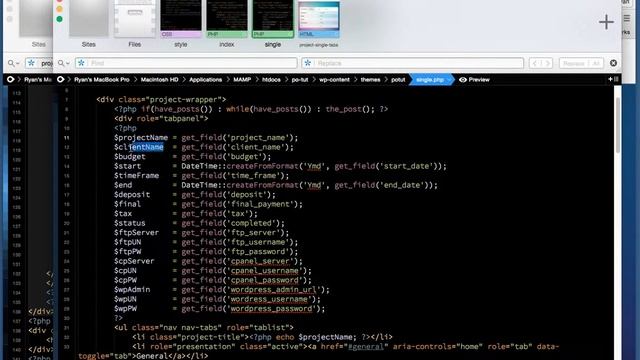Viewport: 640px width, 360px height.
Task: Open search dropdown in back window
Action: (x=14, y=63)
